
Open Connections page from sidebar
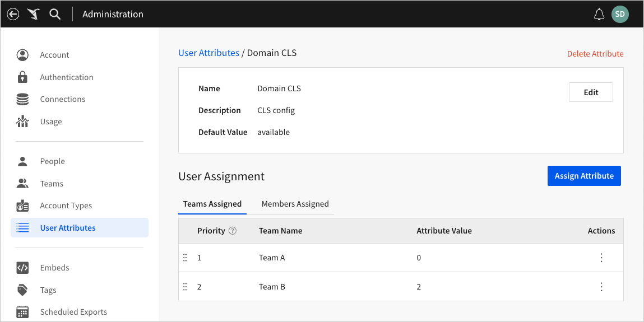[x=62, y=99]
